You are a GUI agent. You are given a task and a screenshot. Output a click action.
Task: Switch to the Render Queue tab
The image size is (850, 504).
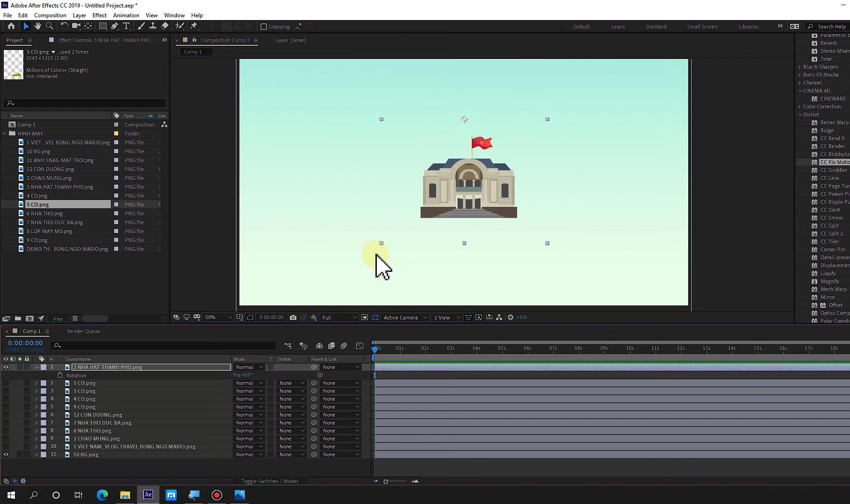[x=83, y=331]
